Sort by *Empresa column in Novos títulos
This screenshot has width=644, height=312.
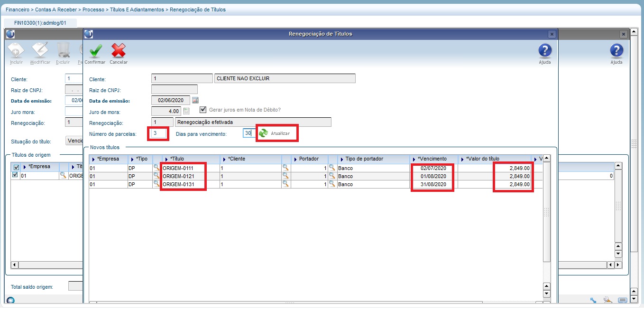[108, 159]
